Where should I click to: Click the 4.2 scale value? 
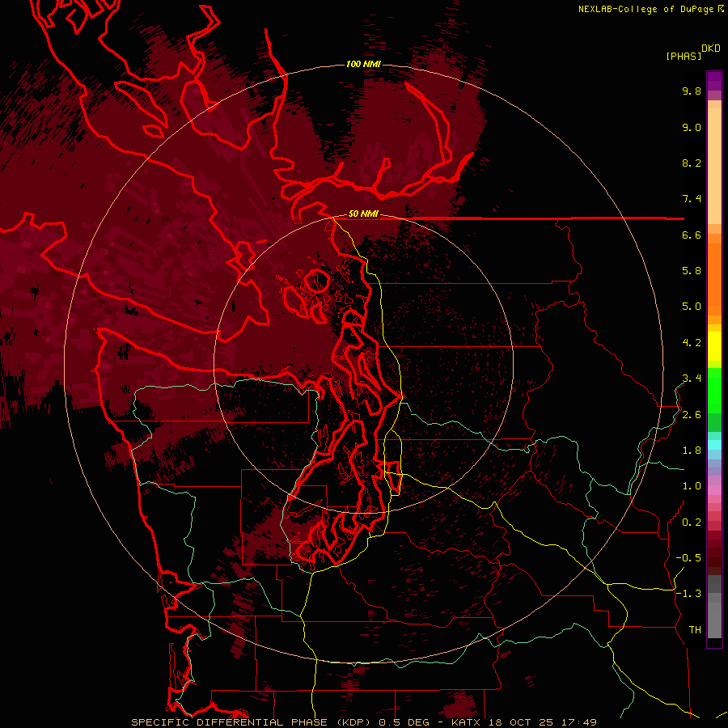(692, 343)
